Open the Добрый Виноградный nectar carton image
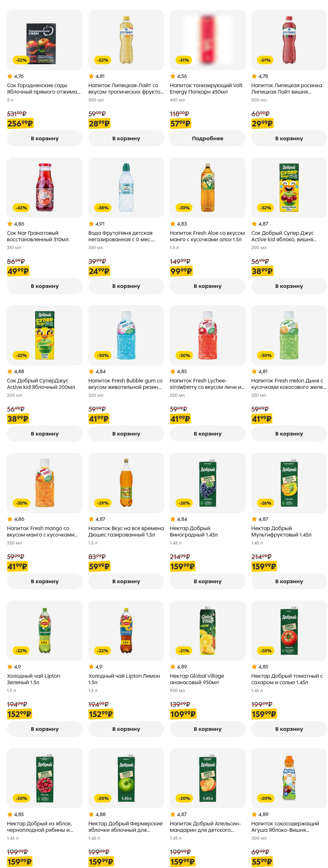Viewport: 328px width, 868px height. pos(207,482)
